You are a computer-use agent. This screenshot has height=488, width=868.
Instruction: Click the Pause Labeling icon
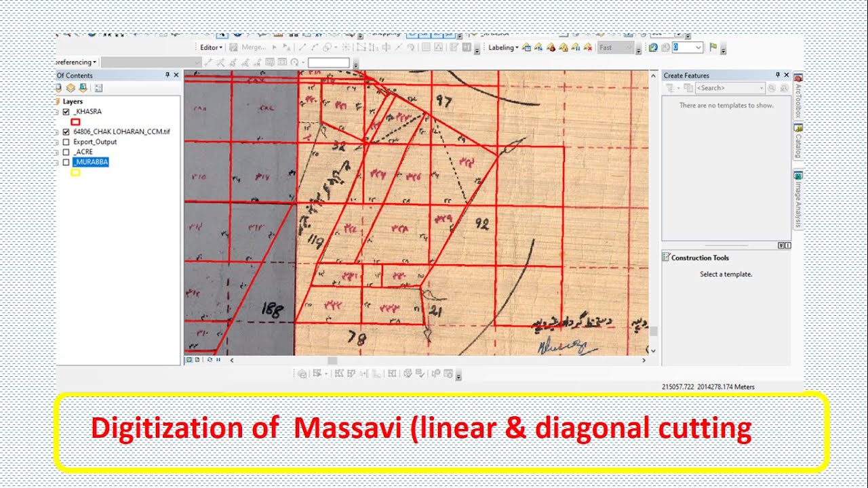[x=575, y=47]
